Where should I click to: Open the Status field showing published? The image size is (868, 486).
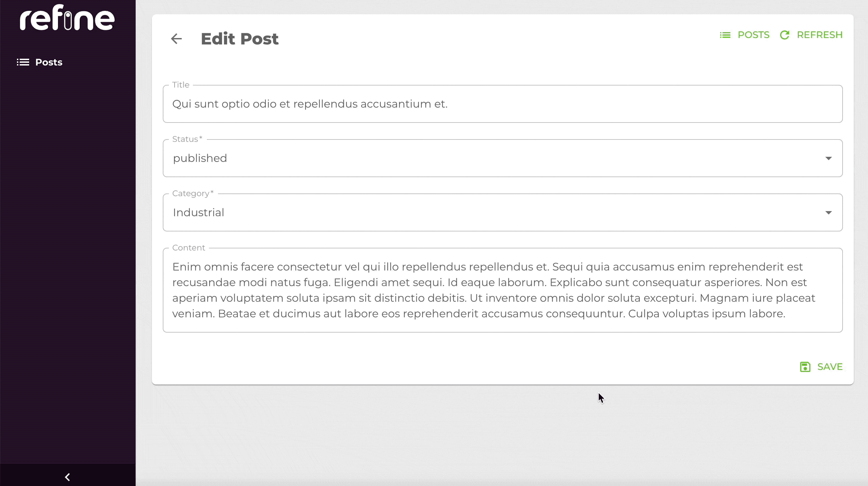tap(475, 158)
